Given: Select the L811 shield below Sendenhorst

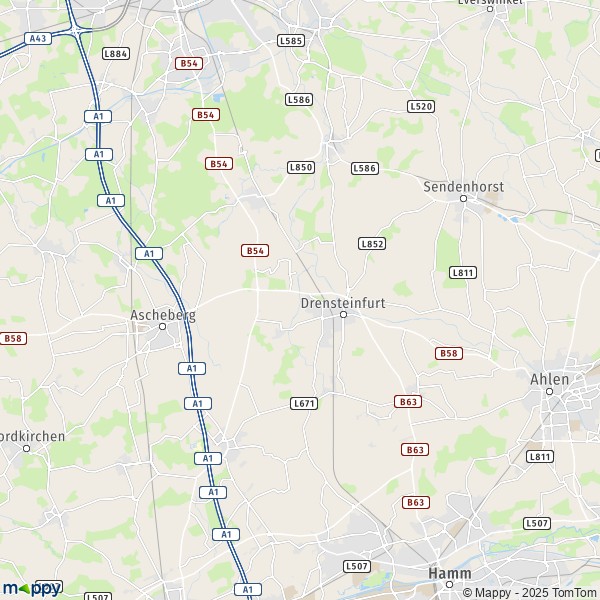Looking at the screenshot, I should pos(463,272).
